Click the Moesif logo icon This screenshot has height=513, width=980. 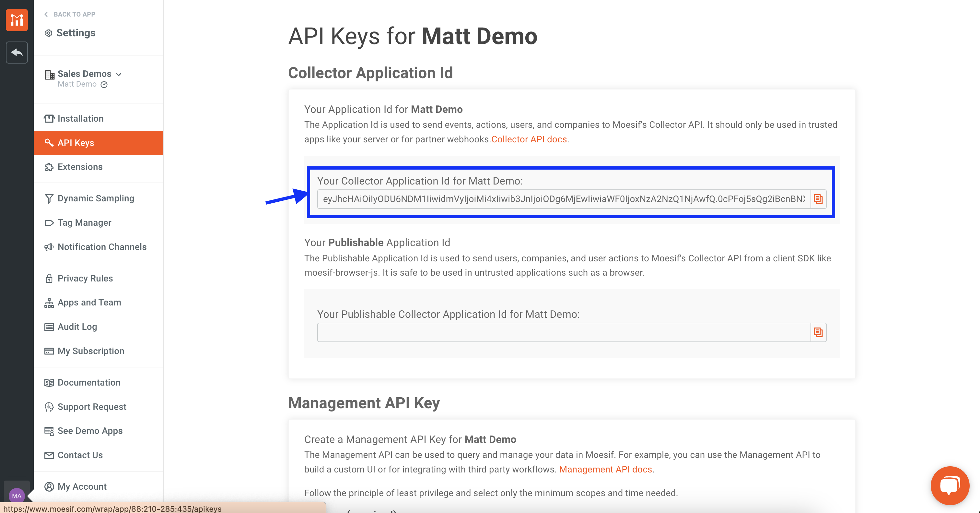pyautogui.click(x=17, y=20)
